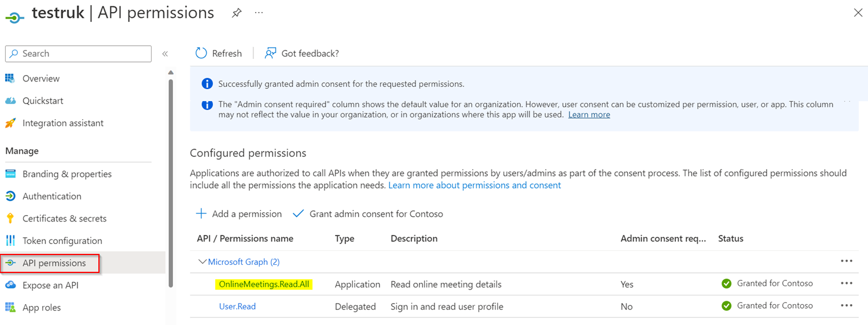The image size is (868, 325).
Task: Click the info icon beside the success message
Action: point(207,84)
